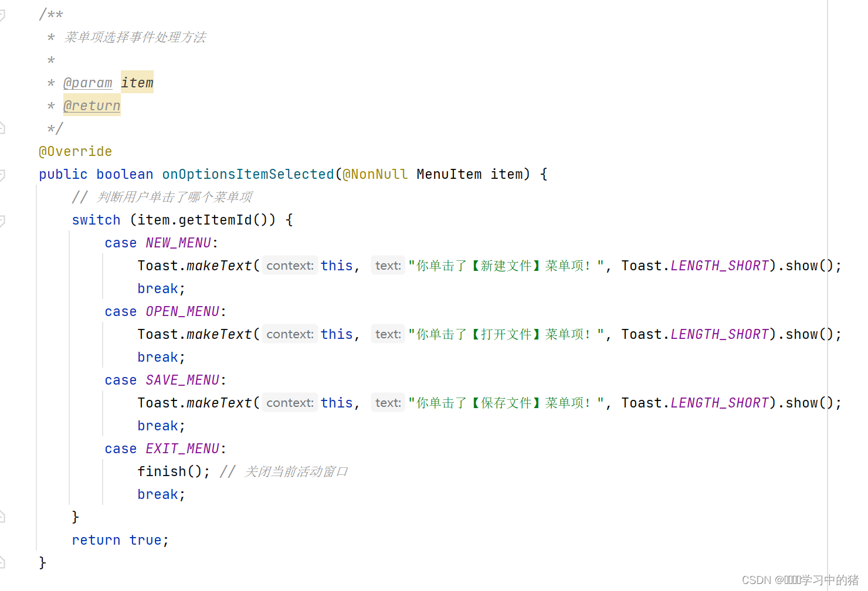Click the @NonNull annotation
Screen dimensions: 868x591
tap(375, 174)
